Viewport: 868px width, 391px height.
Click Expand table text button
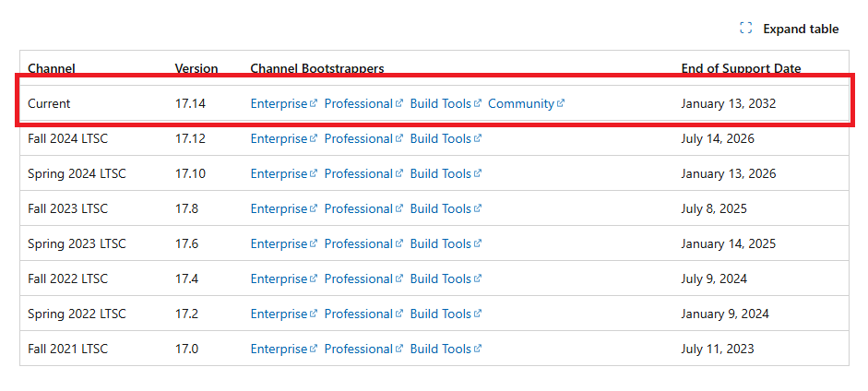point(801,29)
